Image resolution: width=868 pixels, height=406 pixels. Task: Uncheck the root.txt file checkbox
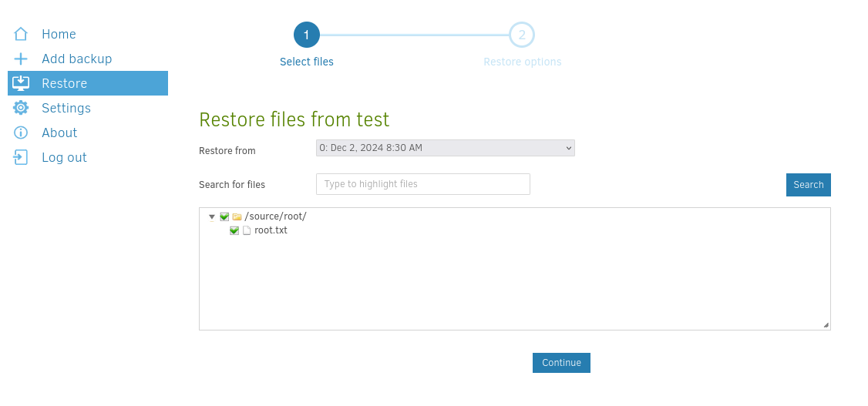click(x=234, y=230)
